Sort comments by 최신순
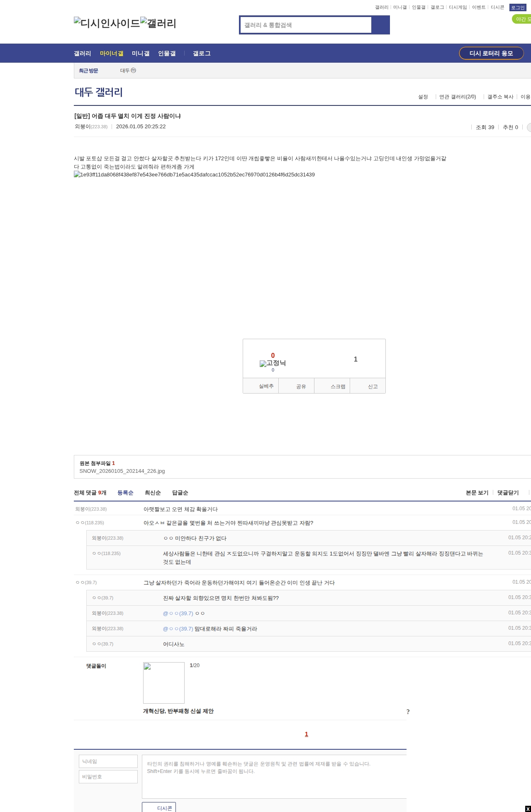 [x=153, y=493]
